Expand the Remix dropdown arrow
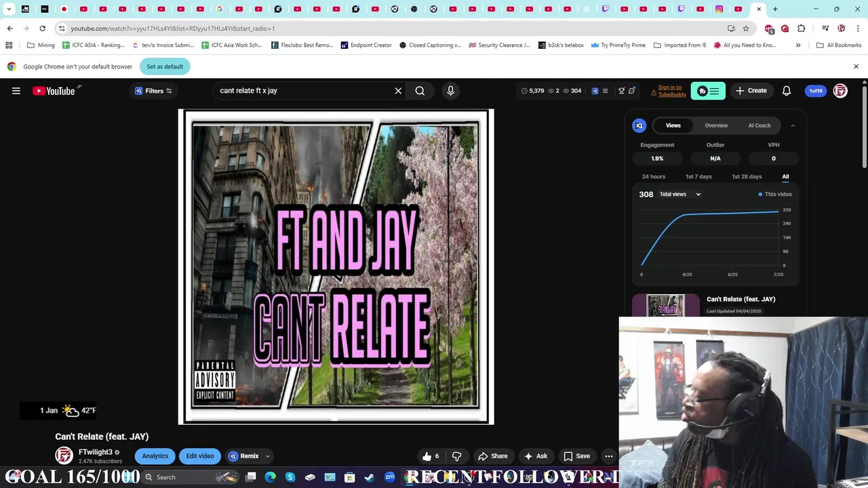Viewport: 868px width, 488px height. (x=267, y=456)
